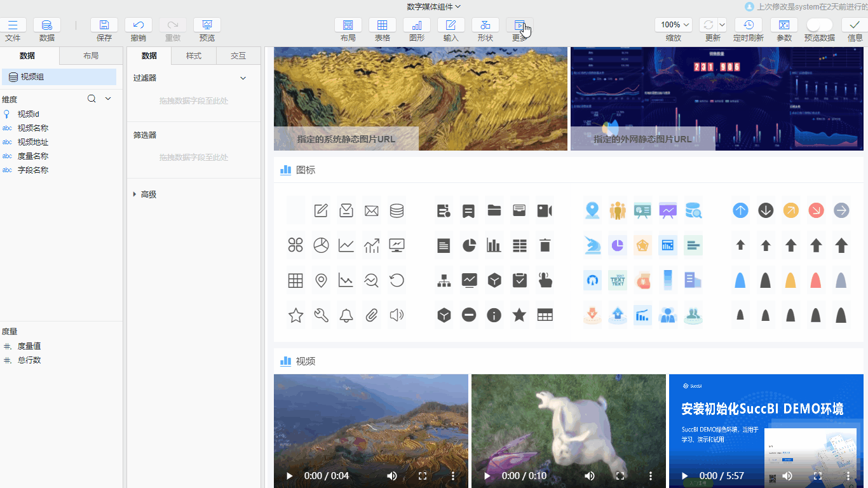Toggle the Preview Data switch

pos(819,25)
